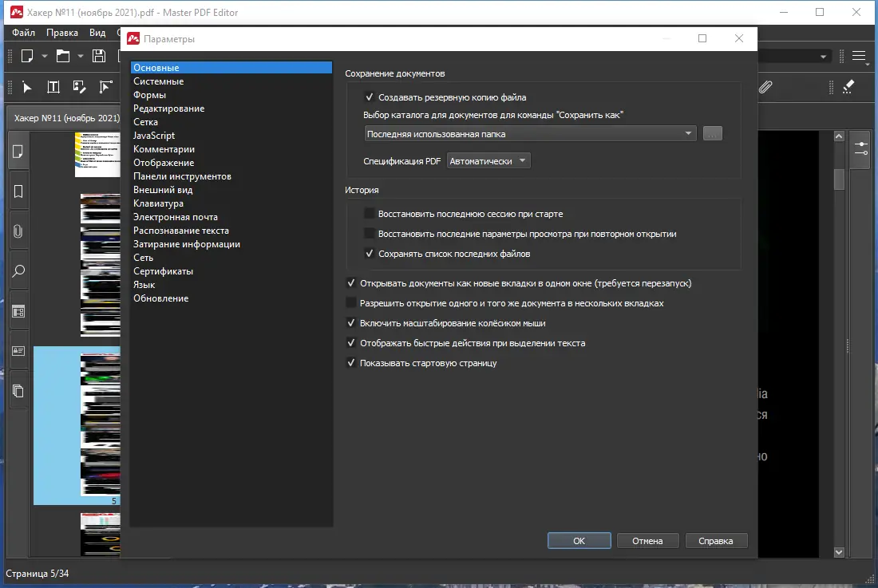Click the Отмена button
The image size is (878, 588).
tap(647, 541)
